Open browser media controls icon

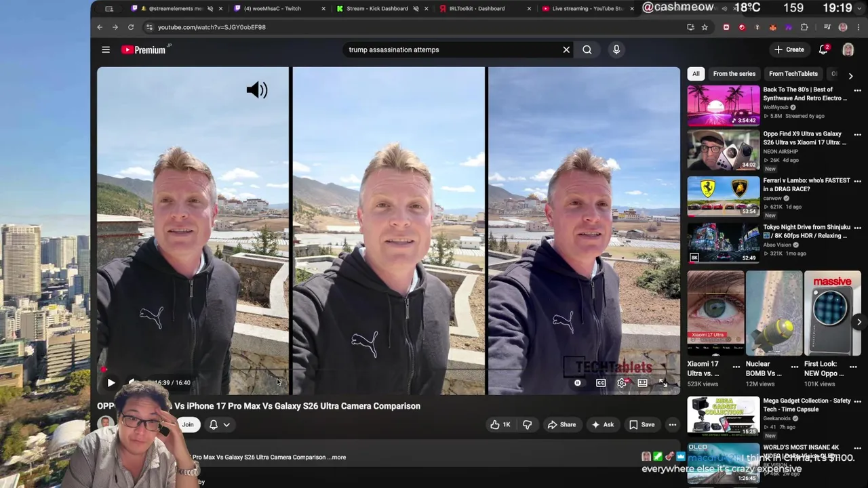point(827,27)
